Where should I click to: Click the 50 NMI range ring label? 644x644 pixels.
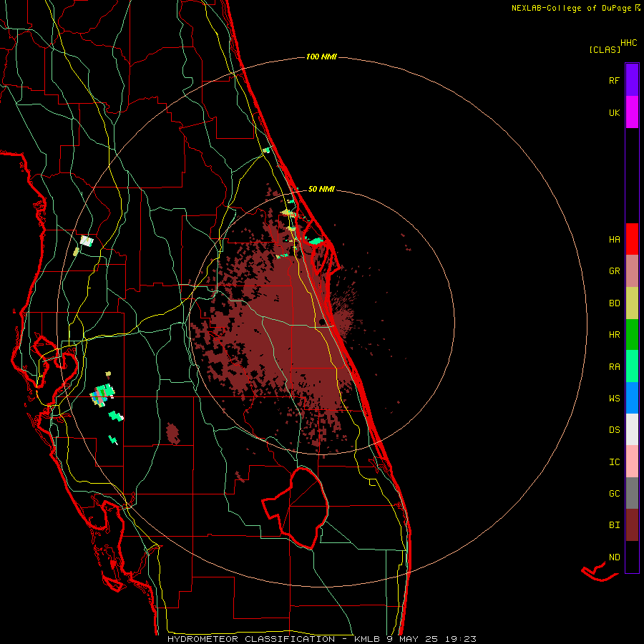click(321, 189)
